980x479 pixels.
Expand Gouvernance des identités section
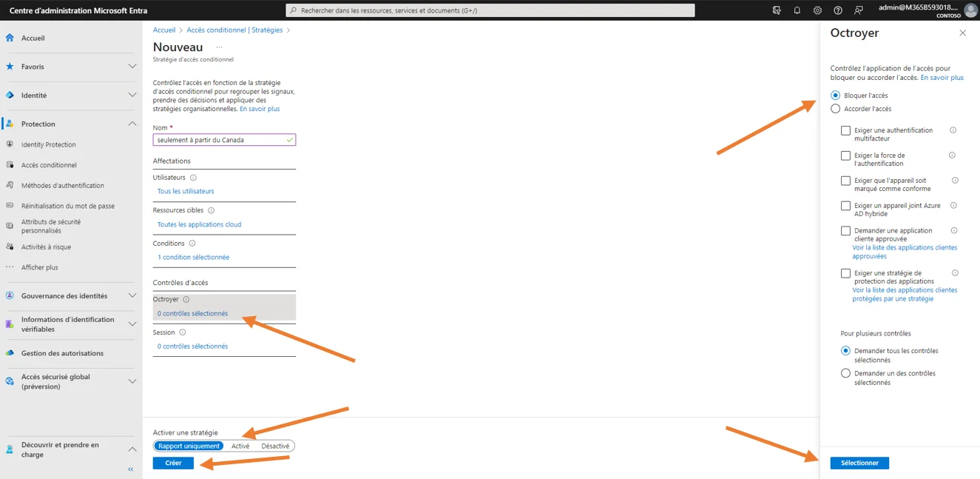coord(132,295)
